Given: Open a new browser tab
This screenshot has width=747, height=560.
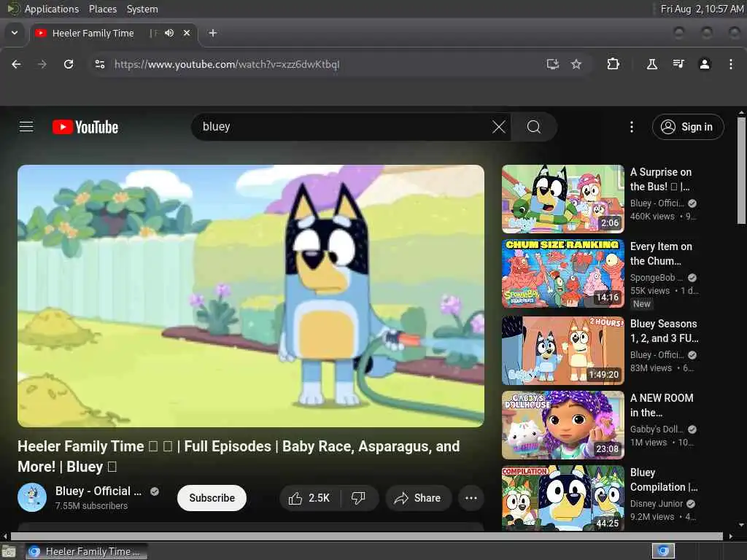Looking at the screenshot, I should [213, 33].
